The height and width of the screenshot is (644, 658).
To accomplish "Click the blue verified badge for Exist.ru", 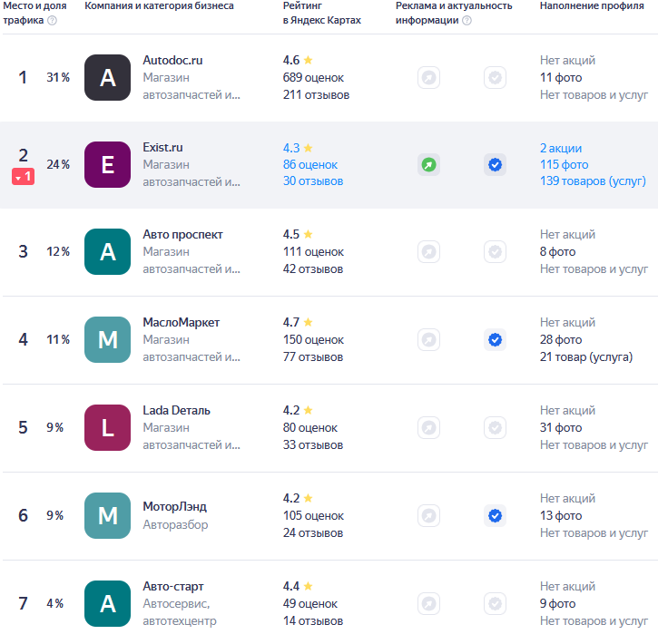I will click(495, 165).
